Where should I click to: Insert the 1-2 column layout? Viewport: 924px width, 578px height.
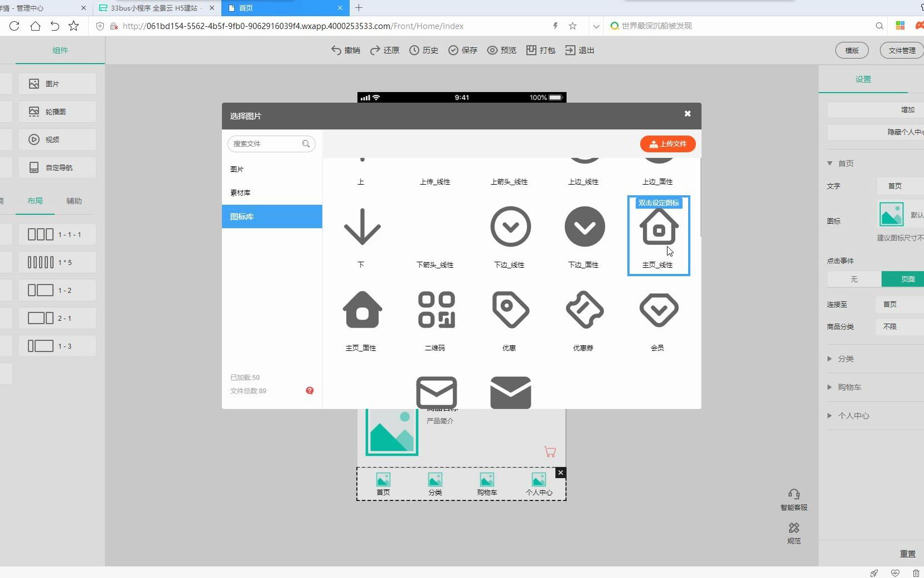click(57, 290)
